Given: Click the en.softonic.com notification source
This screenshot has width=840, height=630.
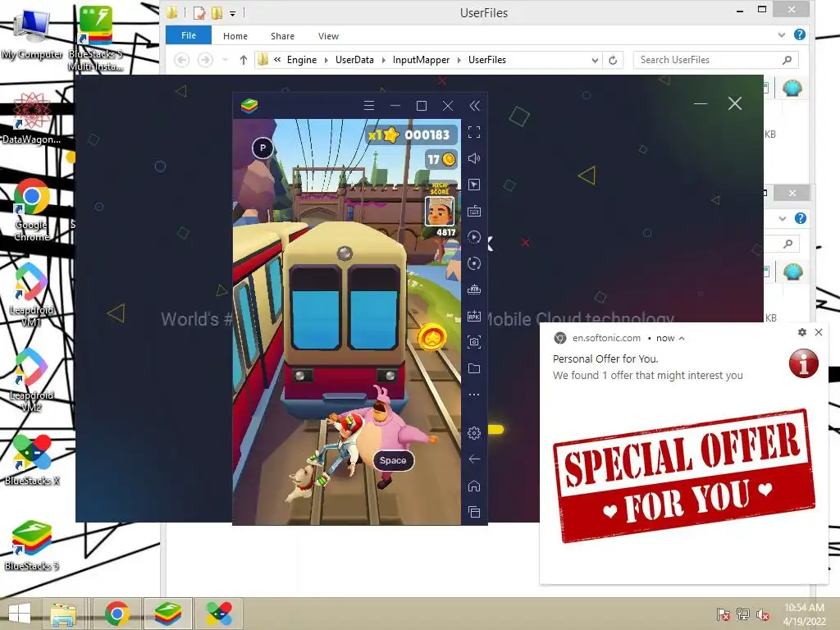Looking at the screenshot, I should (x=606, y=338).
